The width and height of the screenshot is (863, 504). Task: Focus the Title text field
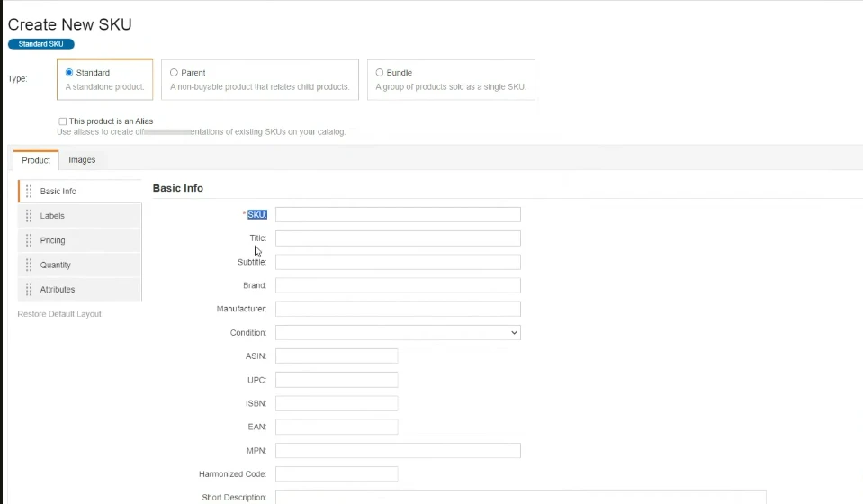pos(398,238)
